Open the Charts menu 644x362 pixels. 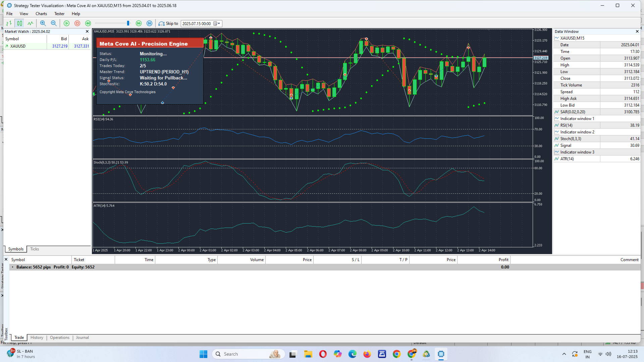click(41, 14)
